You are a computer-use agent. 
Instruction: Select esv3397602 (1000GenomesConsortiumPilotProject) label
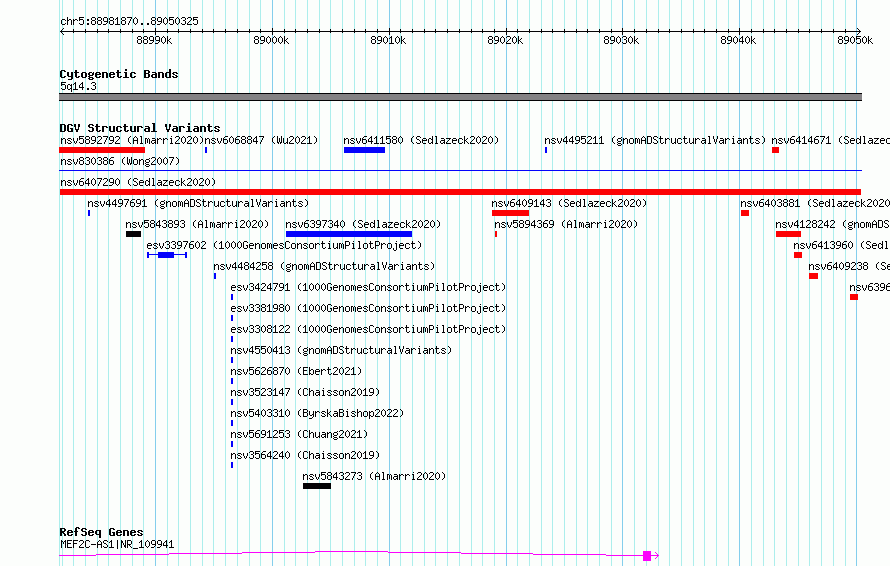[x=284, y=245]
